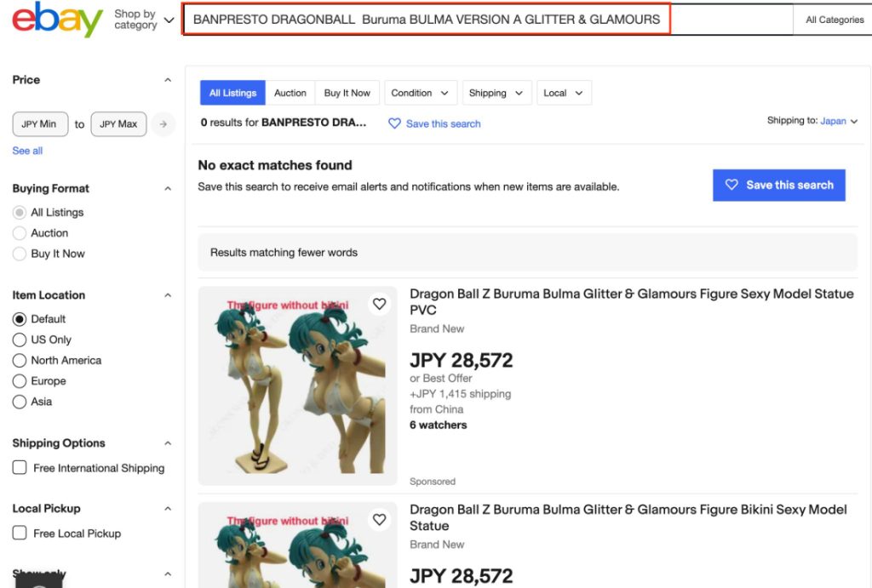
Task: Click the blue Save this search button
Action: click(x=778, y=185)
